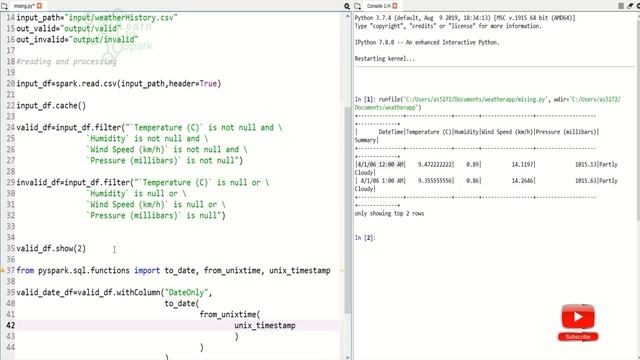Click the "DateOnly" string on line 39

point(186,292)
